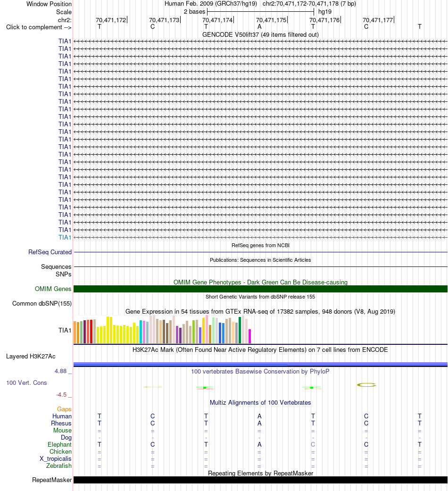Open 'Short Genetic Variants from dbSNP release 155' title
The image size is (448, 491).
coord(260,297)
